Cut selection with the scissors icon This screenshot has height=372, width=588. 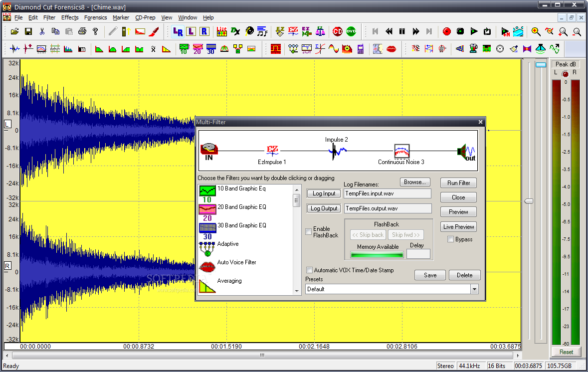click(x=42, y=31)
